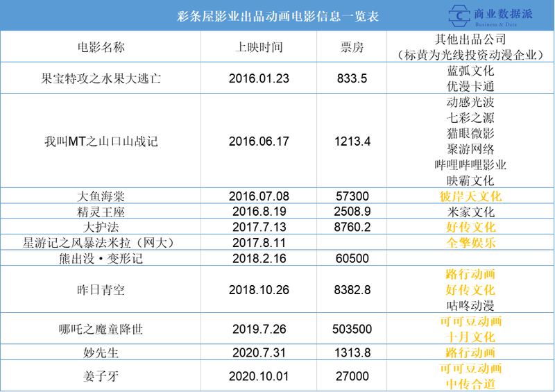Click yellow company name 彼岸天文化
Image resolution: width=555 pixels, height=392 pixels.
[470, 196]
